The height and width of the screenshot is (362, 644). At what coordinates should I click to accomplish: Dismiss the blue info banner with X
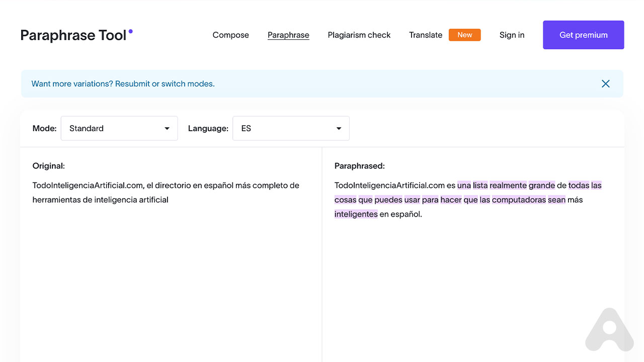pos(605,84)
